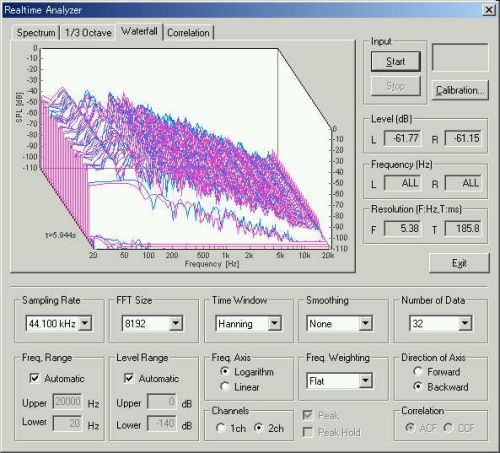The height and width of the screenshot is (453, 500).
Task: Click the T resolution value 185.8
Action: [463, 228]
